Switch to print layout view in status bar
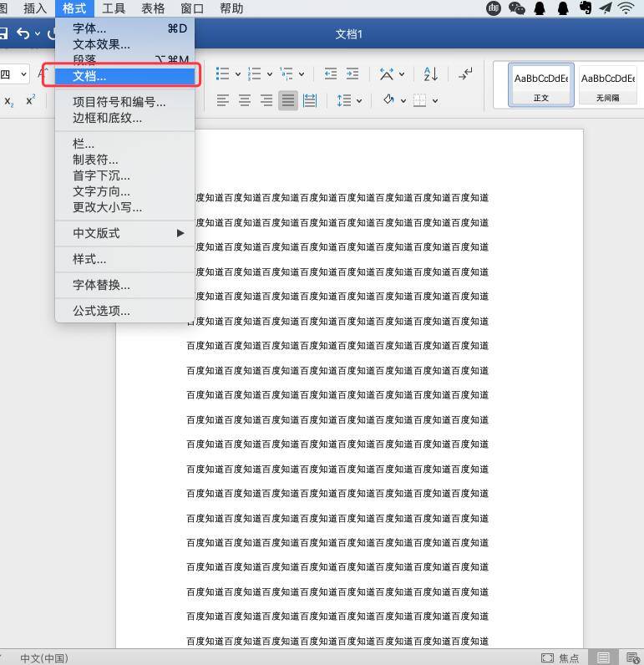 (603, 657)
